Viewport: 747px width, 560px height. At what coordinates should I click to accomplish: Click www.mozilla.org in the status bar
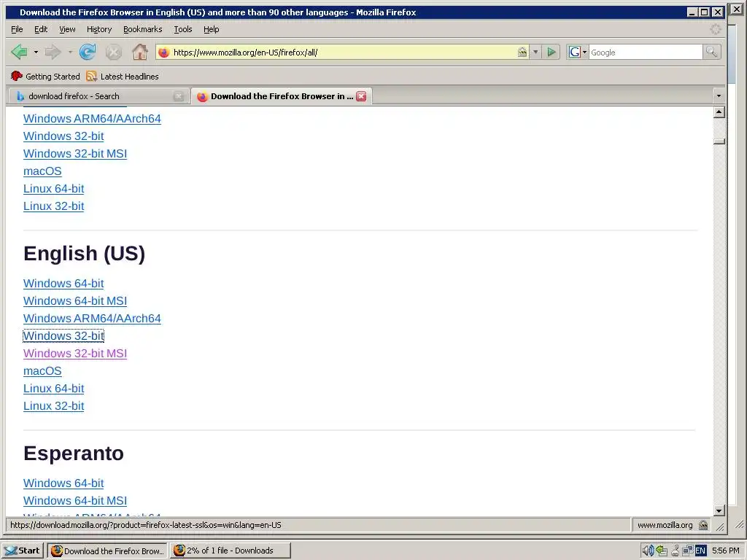tap(665, 525)
